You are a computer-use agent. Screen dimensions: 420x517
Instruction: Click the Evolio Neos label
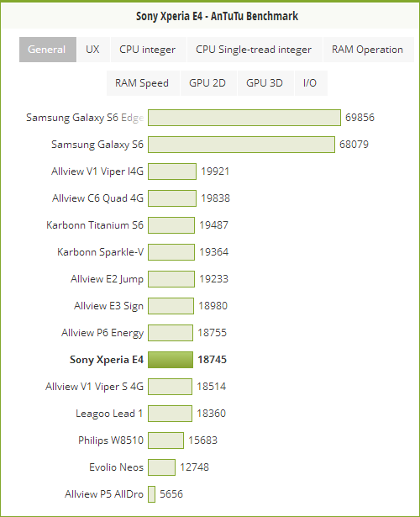click(116, 467)
